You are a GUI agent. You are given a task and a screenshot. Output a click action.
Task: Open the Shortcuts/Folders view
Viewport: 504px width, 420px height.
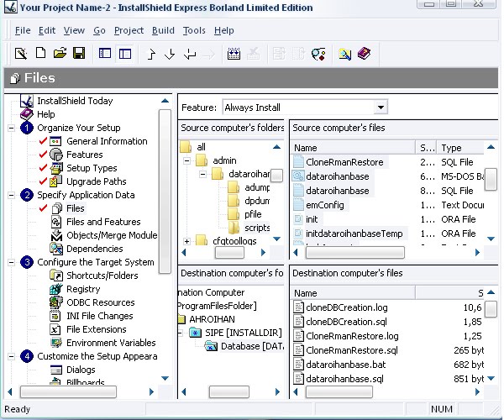[x=102, y=276]
